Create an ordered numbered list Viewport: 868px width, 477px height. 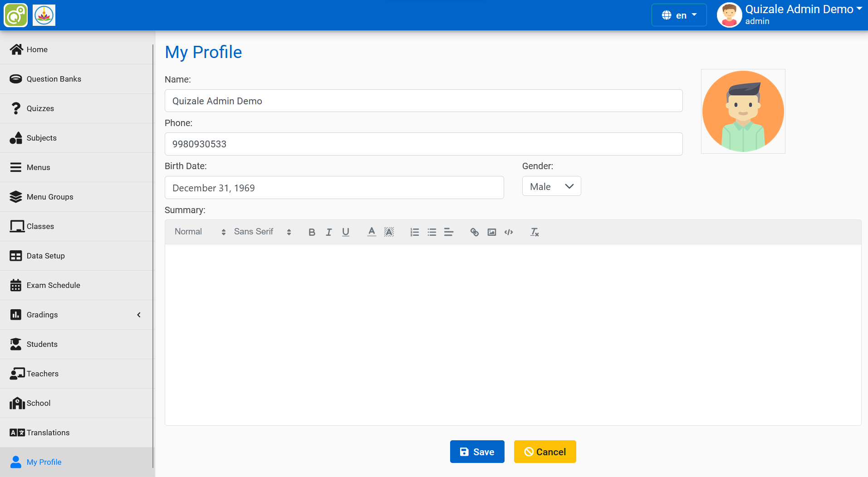point(414,232)
